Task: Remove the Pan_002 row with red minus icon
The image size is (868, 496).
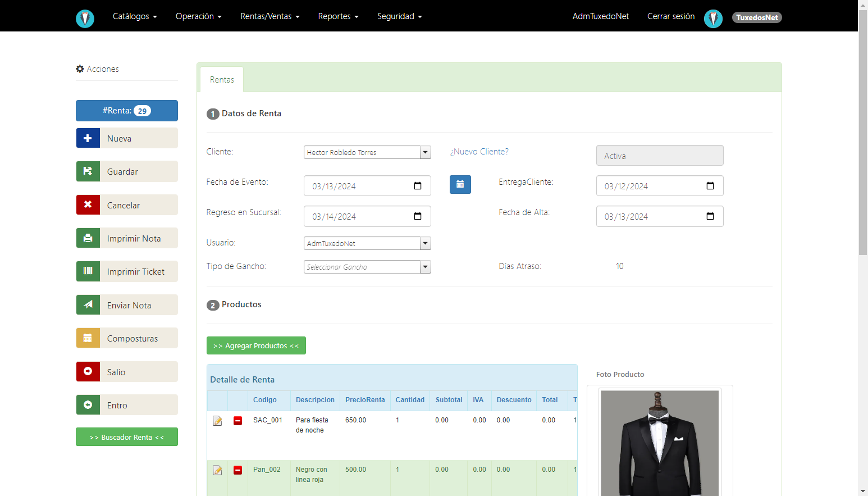Action: click(x=238, y=470)
